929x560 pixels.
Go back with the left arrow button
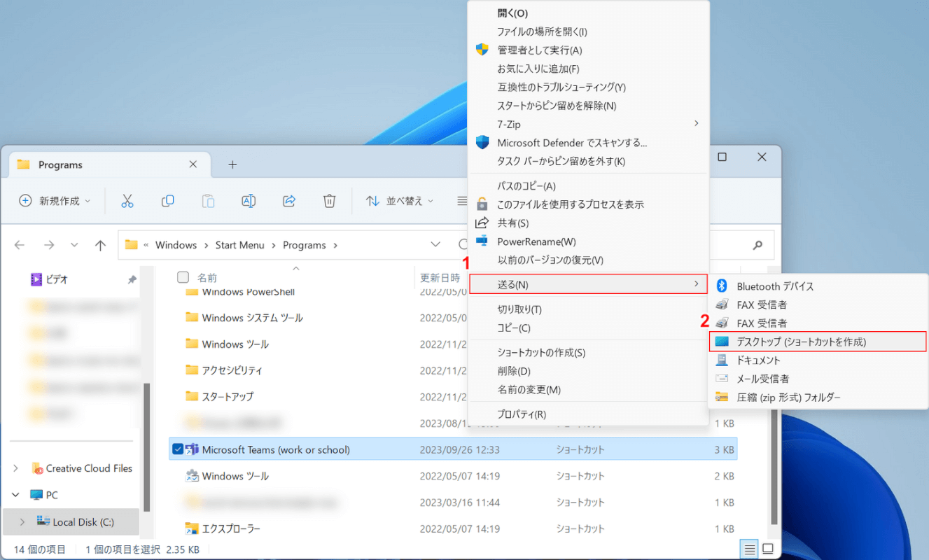click(20, 245)
